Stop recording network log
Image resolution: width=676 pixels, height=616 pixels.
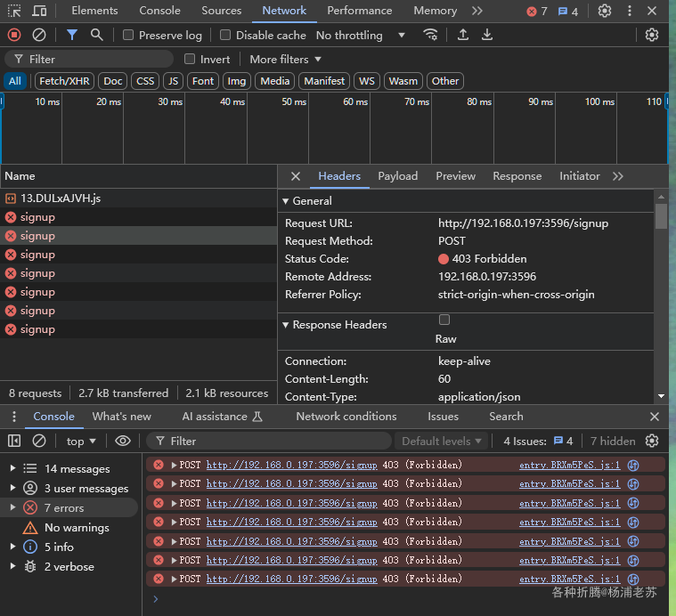[x=14, y=35]
